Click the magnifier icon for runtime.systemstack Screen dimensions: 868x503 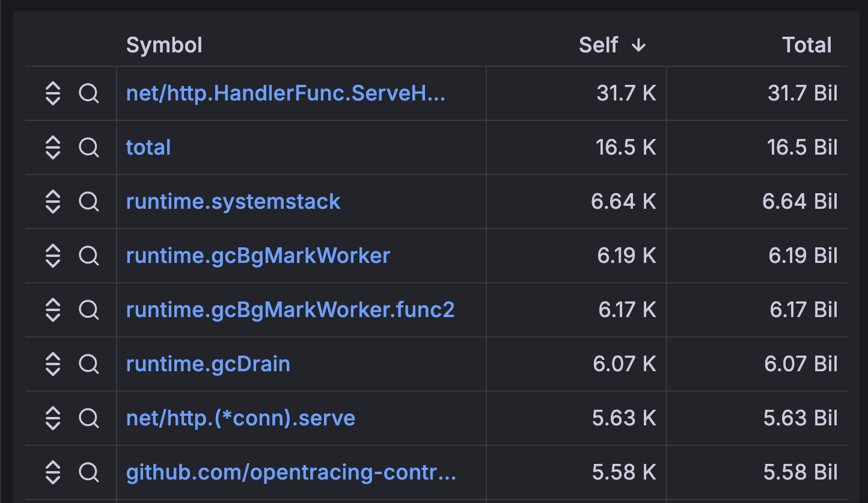[x=89, y=202]
